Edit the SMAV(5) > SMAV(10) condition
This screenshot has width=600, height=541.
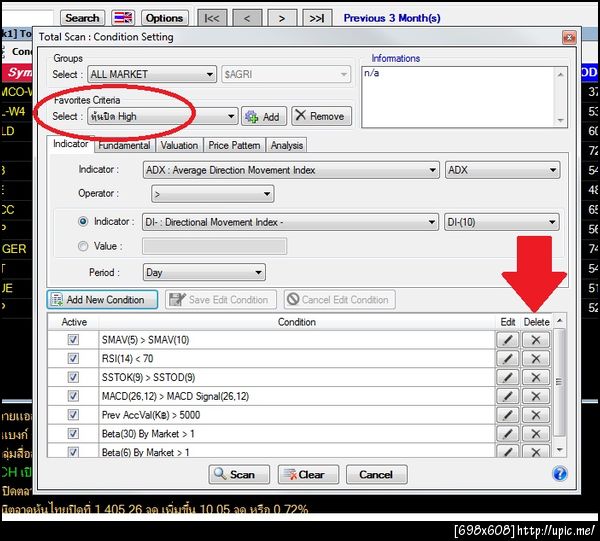tap(507, 339)
